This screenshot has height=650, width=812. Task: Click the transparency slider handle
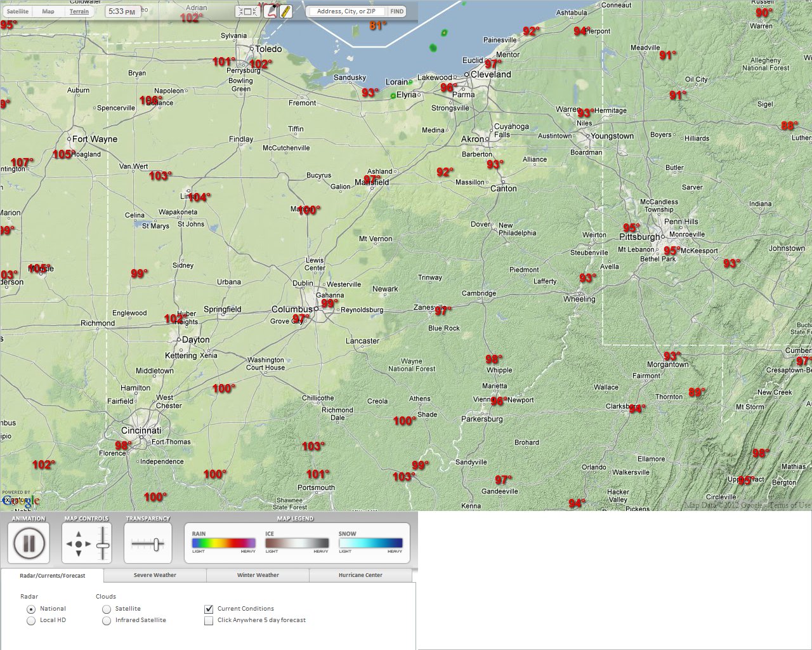[x=156, y=544]
